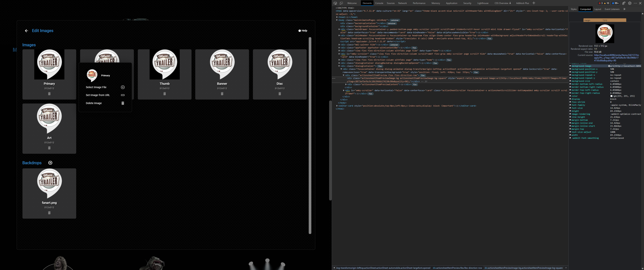Viewport: 644px width, 270px height.
Task: Delete the Disc image via trash icon
Action: pyautogui.click(x=280, y=94)
